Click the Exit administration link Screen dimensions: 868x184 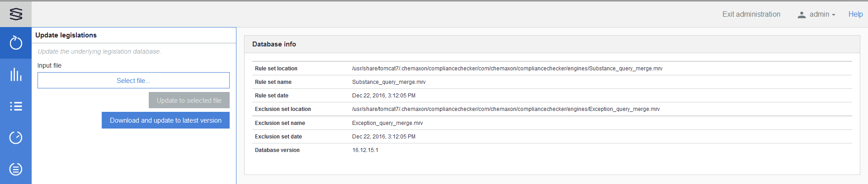[x=751, y=14]
